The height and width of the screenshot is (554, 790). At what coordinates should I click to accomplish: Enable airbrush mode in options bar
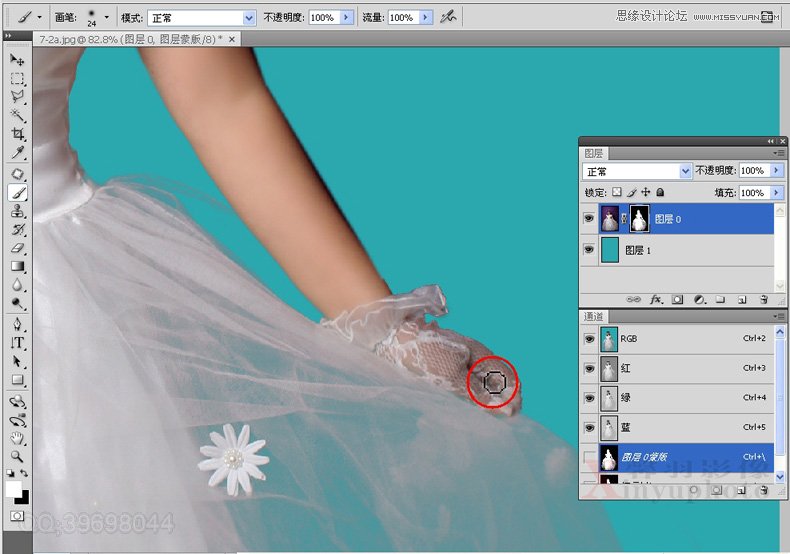coord(448,17)
